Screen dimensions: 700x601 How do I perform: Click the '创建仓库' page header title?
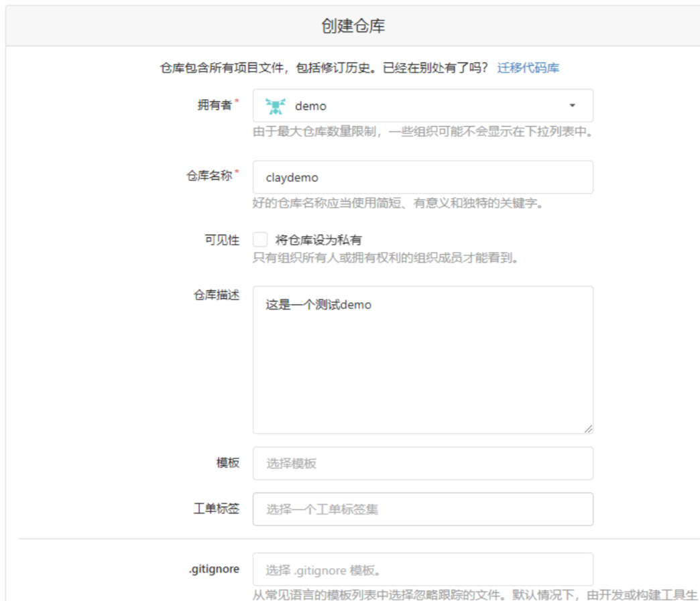(353, 26)
